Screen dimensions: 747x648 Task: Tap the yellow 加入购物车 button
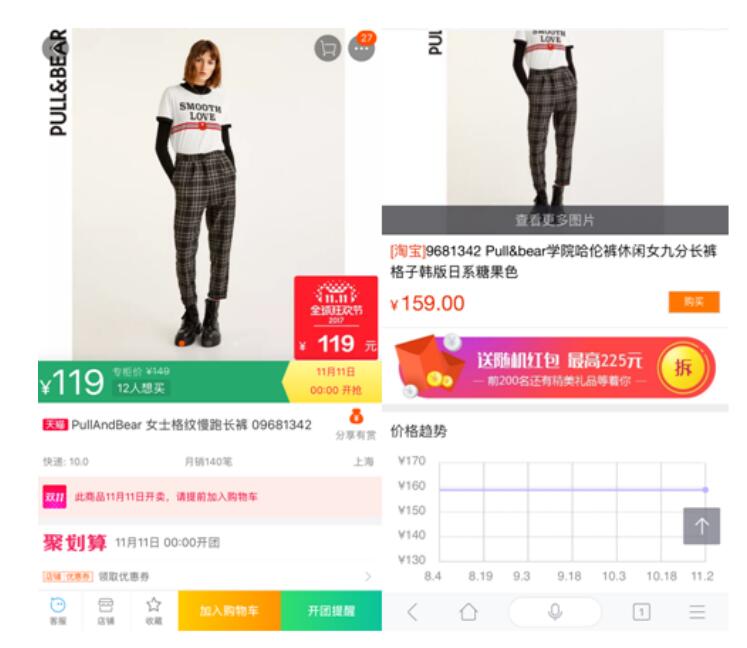pos(230,611)
